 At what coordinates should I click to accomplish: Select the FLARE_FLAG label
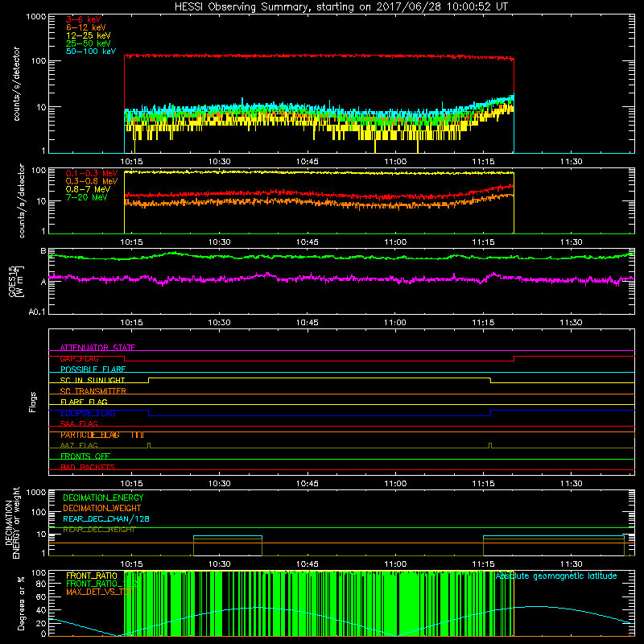[84, 402]
